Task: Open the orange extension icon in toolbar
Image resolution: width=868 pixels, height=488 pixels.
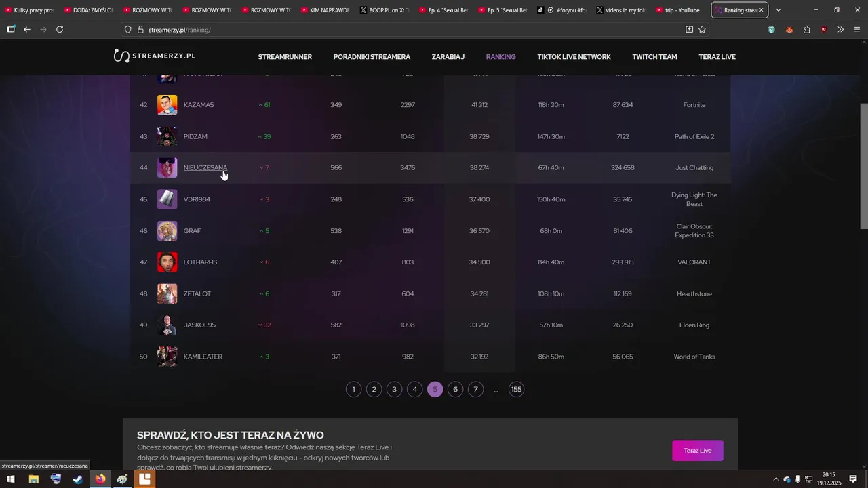Action: pos(789,30)
